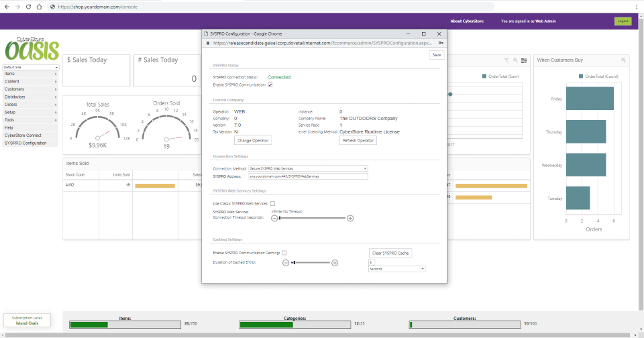Click the connection timeout slider track
The width and height of the screenshot is (644, 338).
(313, 218)
